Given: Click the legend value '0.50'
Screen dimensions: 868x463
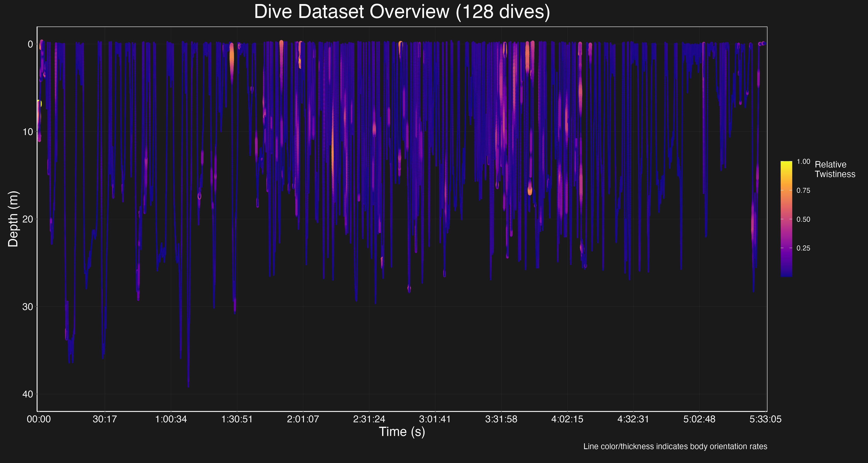Looking at the screenshot, I should (x=803, y=219).
